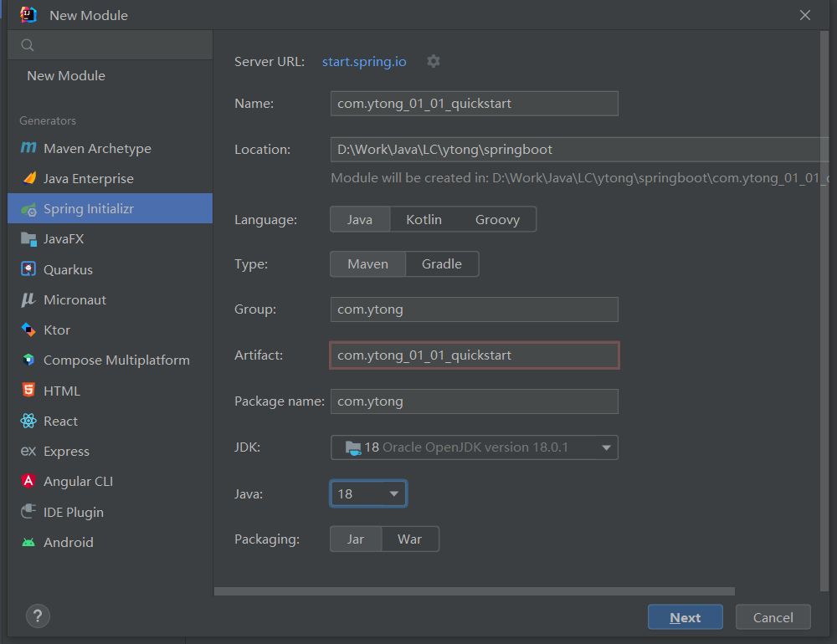837x644 pixels.
Task: Click the vertical scrollbar on right
Action: point(824,310)
